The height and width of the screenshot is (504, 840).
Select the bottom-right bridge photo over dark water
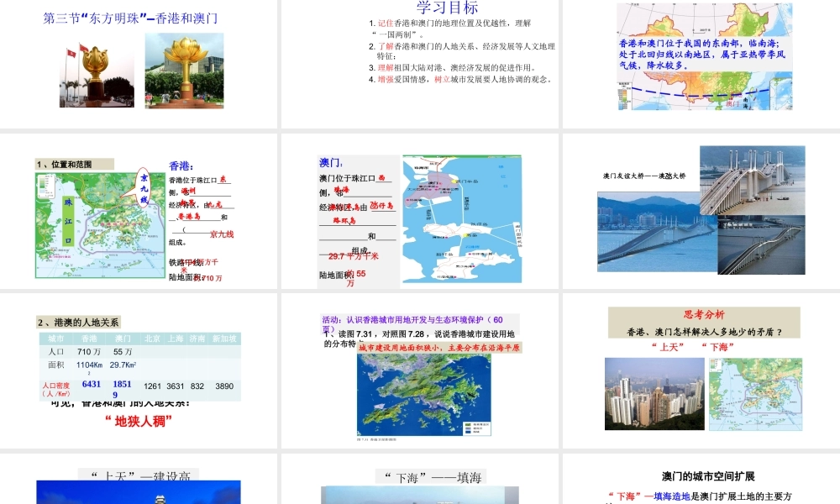pyautogui.click(x=761, y=245)
